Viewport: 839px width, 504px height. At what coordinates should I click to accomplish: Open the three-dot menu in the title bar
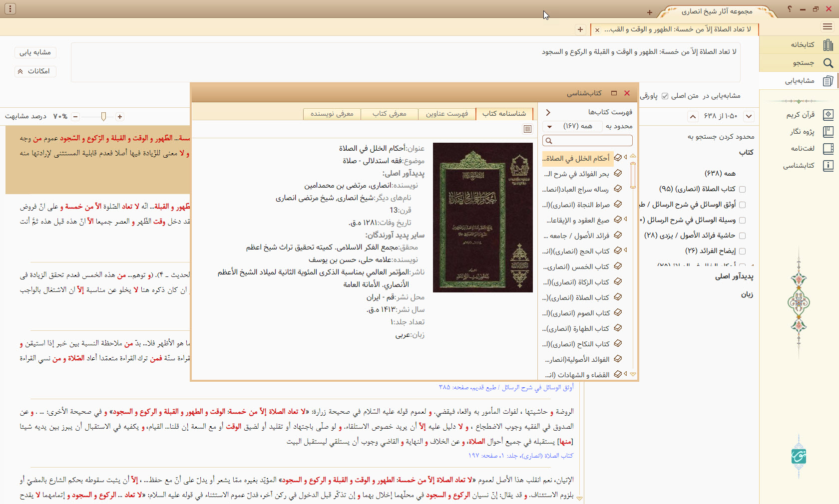(10, 8)
